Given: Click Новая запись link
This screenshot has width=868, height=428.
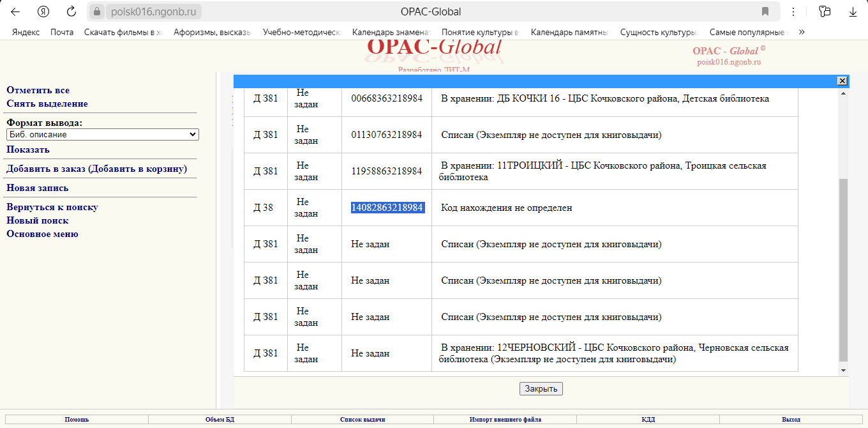Looking at the screenshot, I should pyautogui.click(x=38, y=188).
